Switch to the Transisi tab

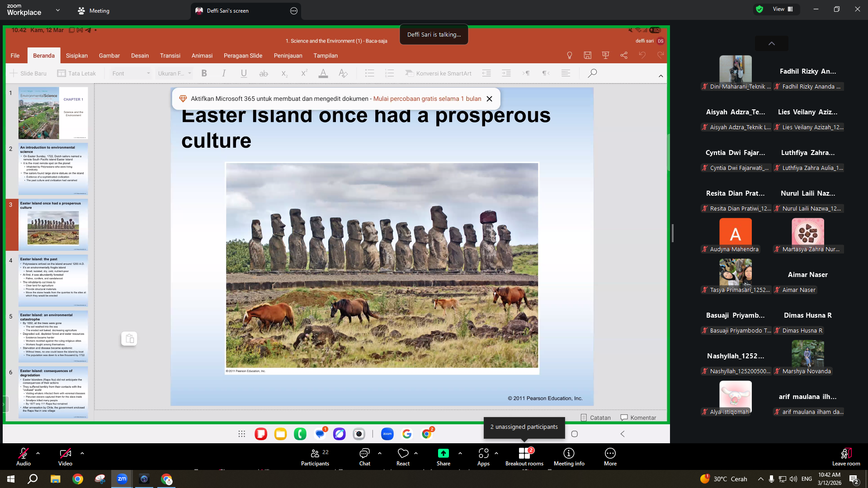pos(170,56)
